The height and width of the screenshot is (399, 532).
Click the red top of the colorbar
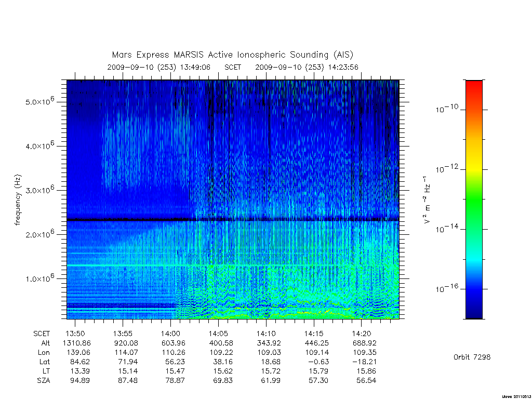(474, 86)
